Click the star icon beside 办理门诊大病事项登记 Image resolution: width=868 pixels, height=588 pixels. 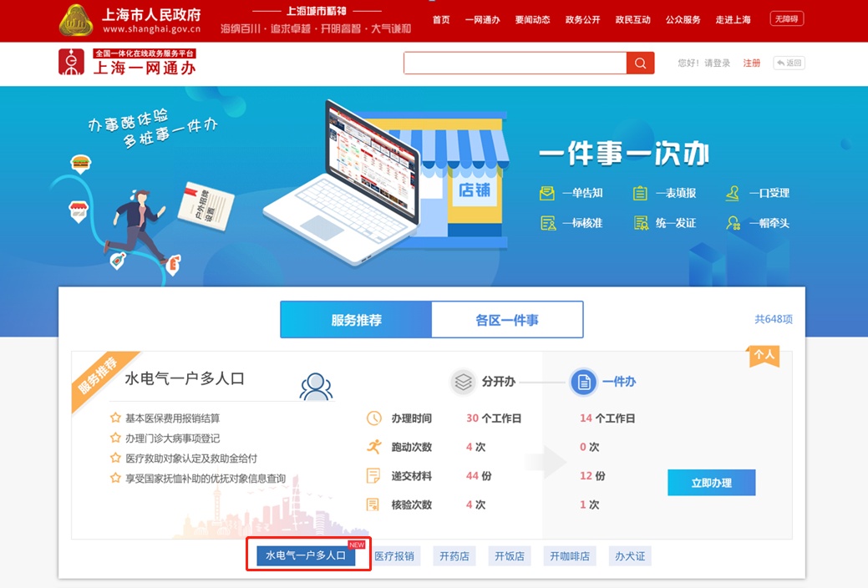[115, 438]
